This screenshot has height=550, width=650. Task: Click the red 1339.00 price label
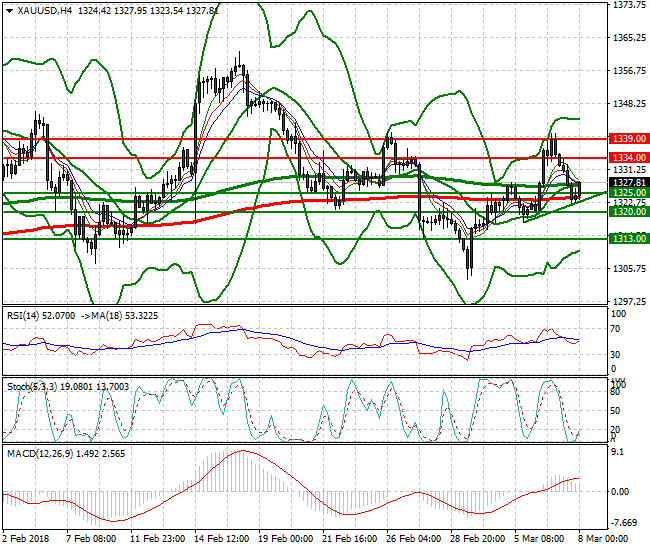[629, 138]
